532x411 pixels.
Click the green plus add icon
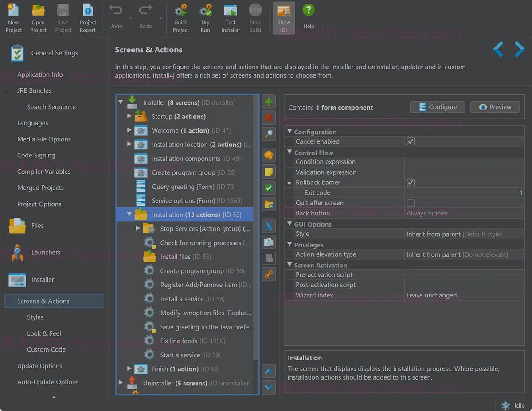click(x=269, y=102)
